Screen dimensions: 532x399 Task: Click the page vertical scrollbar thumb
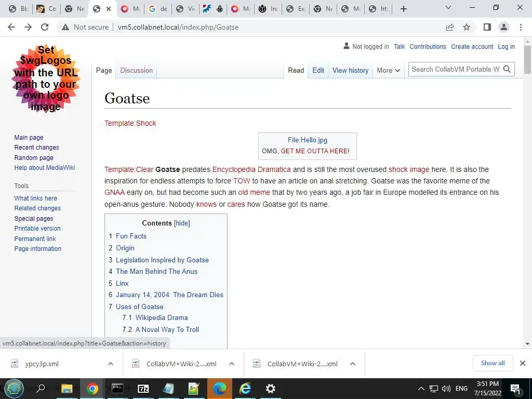[x=527, y=59]
